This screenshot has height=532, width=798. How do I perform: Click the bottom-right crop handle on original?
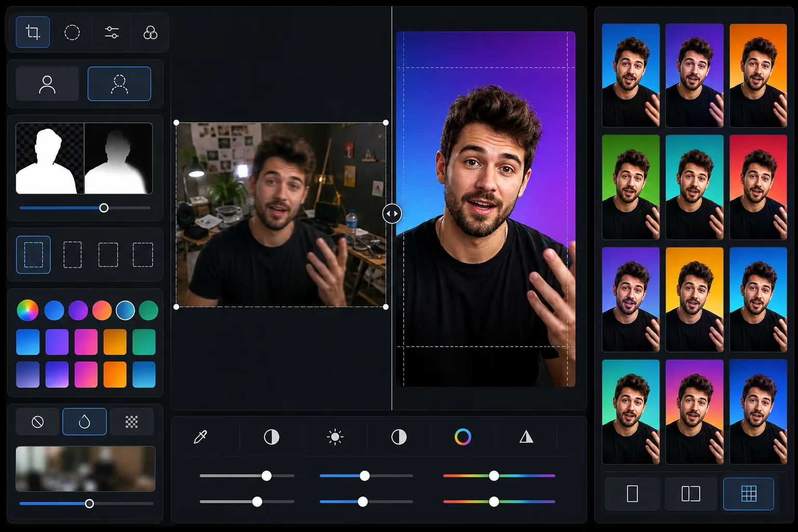pyautogui.click(x=385, y=307)
